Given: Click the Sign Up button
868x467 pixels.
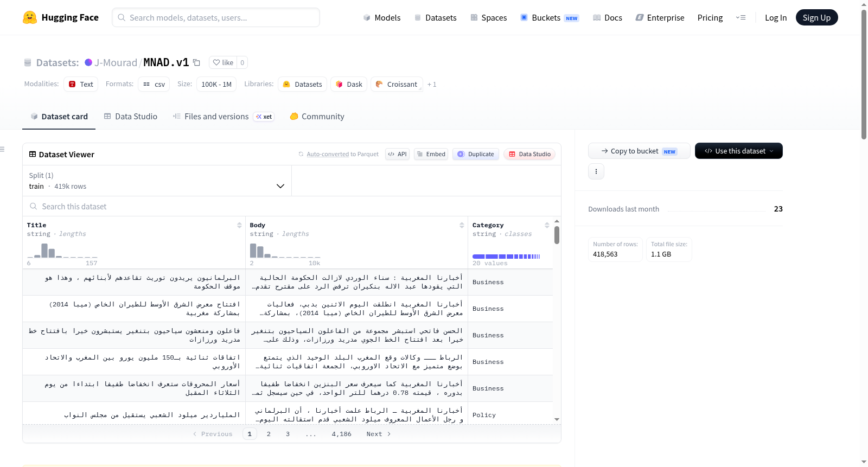Looking at the screenshot, I should pos(816,17).
